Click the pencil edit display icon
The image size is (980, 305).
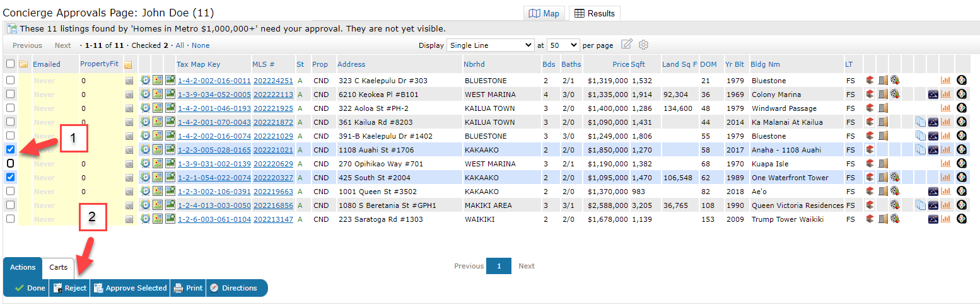626,45
